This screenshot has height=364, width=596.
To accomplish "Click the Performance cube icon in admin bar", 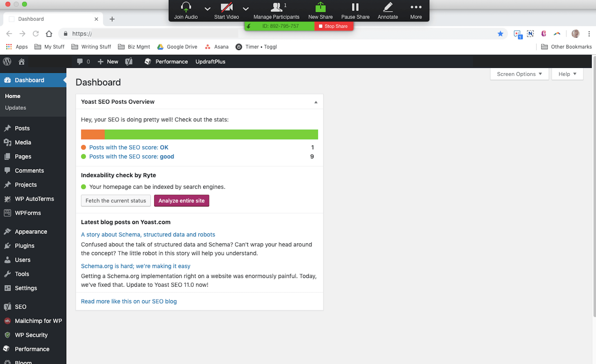I will coord(148,62).
